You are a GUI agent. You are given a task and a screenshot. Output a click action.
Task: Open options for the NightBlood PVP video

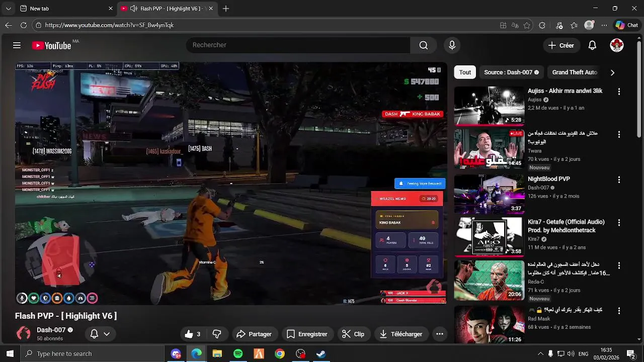[x=619, y=179]
